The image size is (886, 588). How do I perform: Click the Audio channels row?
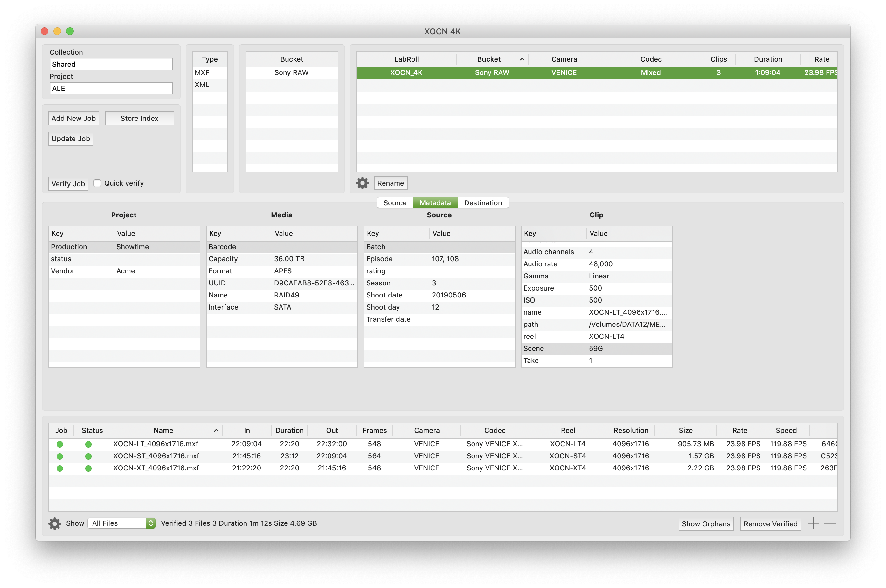[596, 252]
